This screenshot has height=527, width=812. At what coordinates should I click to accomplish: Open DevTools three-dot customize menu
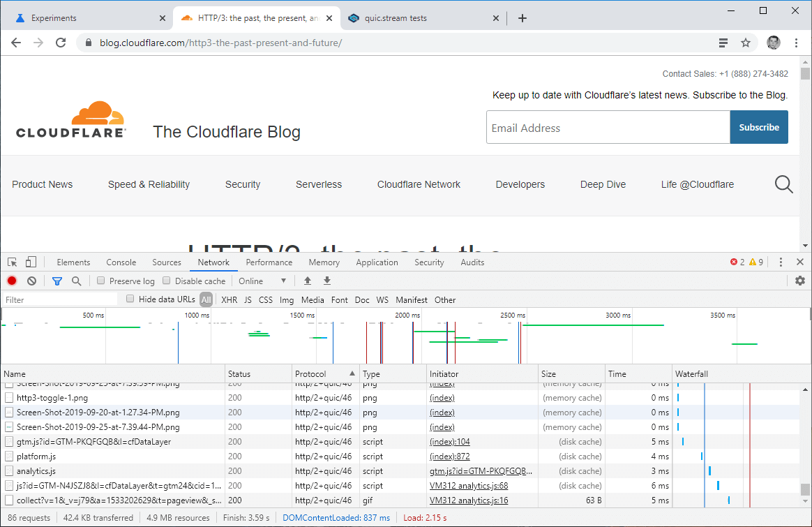(x=781, y=262)
